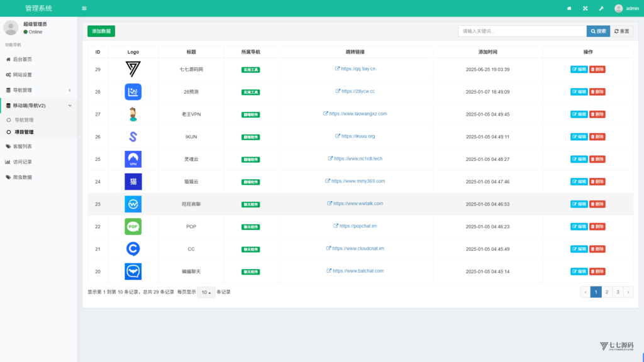
Task: Delete the POP entry
Action: click(x=597, y=226)
